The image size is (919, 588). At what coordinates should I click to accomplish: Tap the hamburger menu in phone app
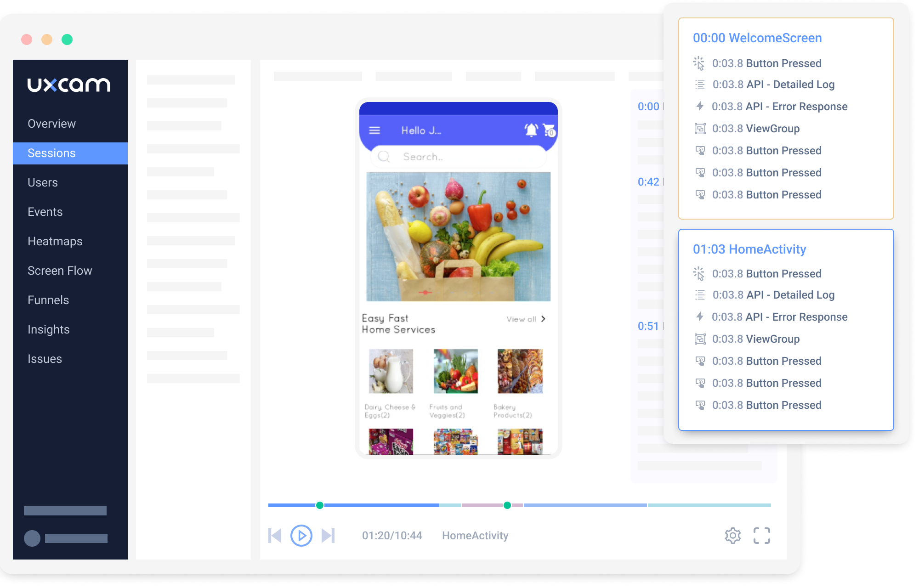[x=374, y=130]
